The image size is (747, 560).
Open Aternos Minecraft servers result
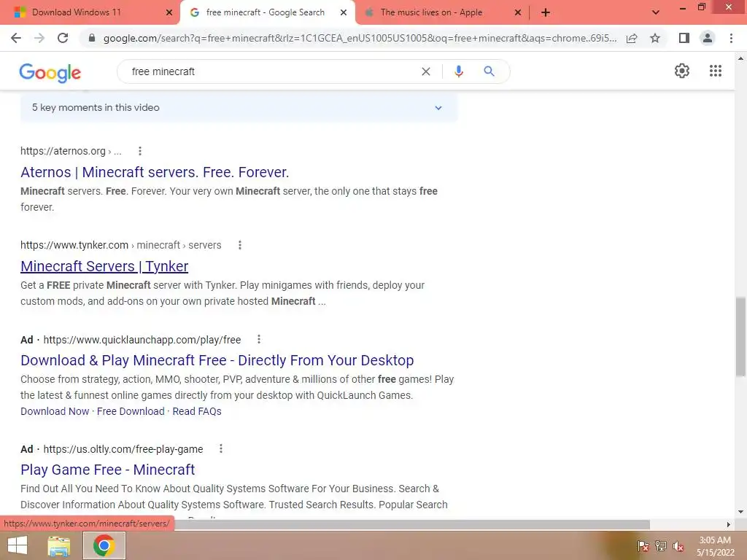[155, 172]
